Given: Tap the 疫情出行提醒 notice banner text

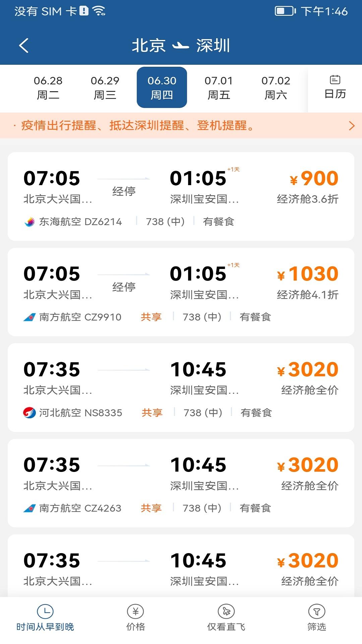Looking at the screenshot, I should tap(137, 126).
